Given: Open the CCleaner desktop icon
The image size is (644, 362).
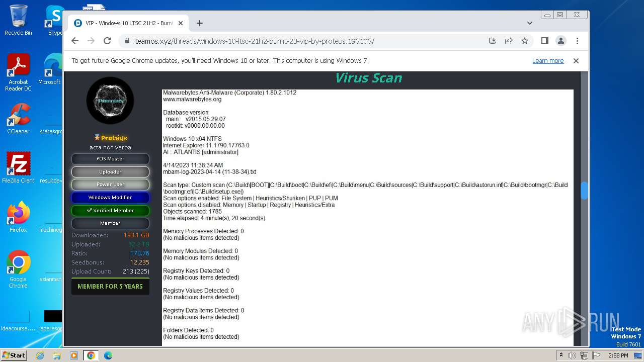Looking at the screenshot, I should [x=18, y=119].
